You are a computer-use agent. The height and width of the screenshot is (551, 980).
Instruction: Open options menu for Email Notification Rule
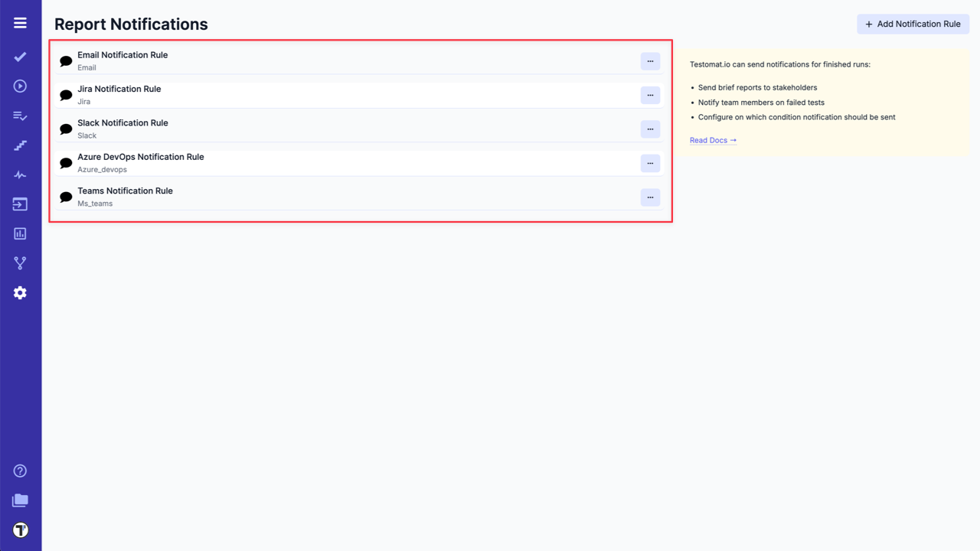coord(649,61)
